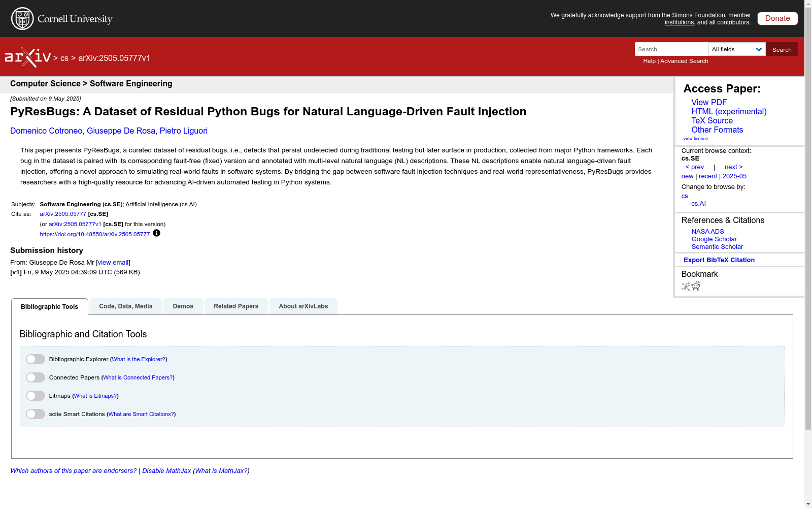The image size is (812, 508).
Task: Switch to Bibliographic Tools tab
Action: click(x=50, y=307)
